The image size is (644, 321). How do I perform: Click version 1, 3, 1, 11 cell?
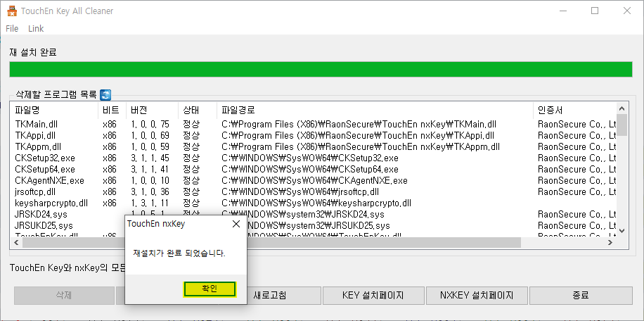click(x=150, y=203)
